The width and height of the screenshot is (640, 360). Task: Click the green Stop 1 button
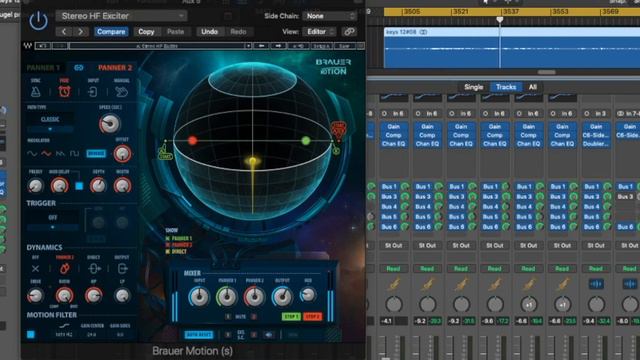(291, 317)
